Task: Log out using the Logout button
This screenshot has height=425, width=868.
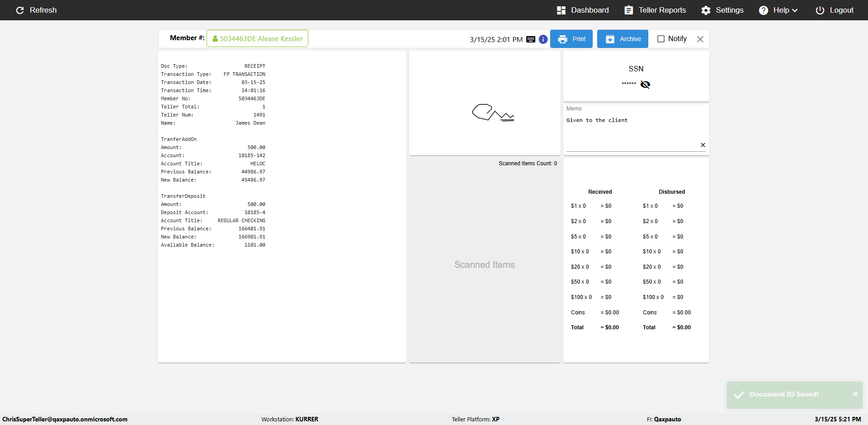Action: (x=835, y=10)
